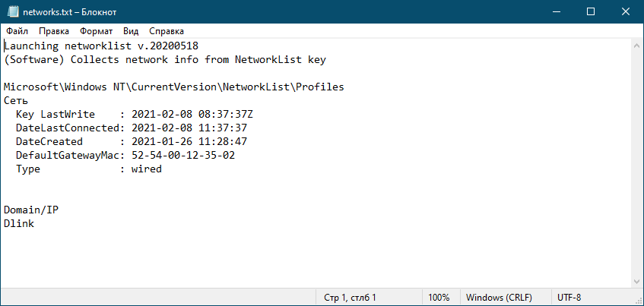Open the Справка menu
Viewport: 644px width, 306px height.
point(167,31)
